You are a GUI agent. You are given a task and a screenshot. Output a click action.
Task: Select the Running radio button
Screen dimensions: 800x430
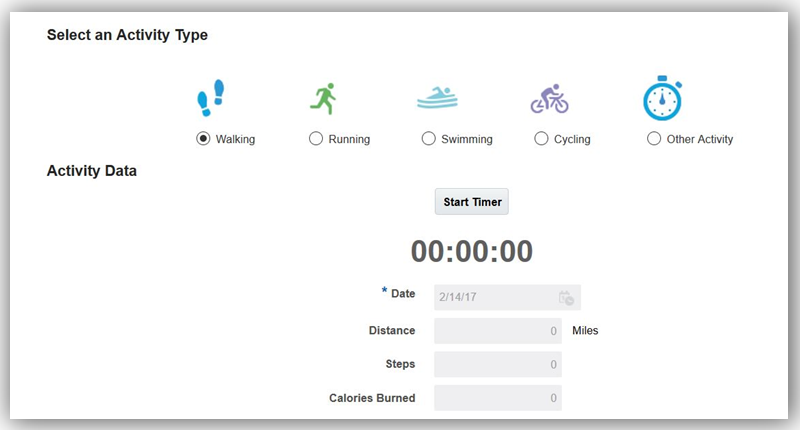[316, 139]
